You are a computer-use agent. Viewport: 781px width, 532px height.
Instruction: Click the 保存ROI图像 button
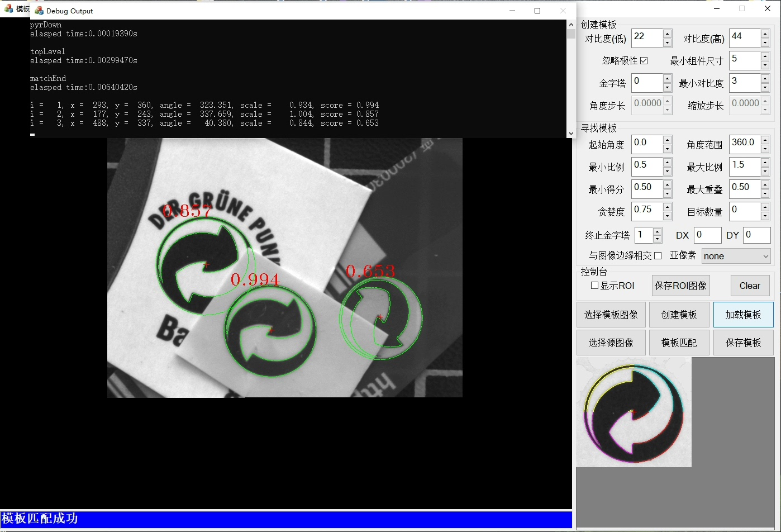point(681,286)
